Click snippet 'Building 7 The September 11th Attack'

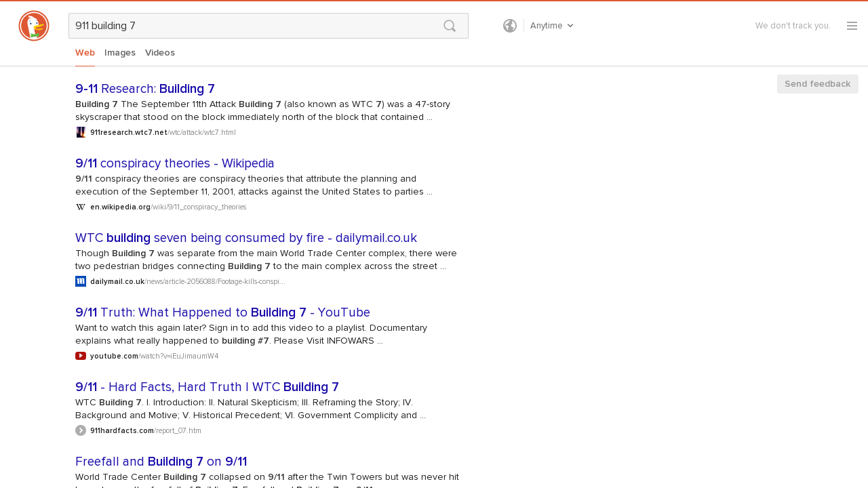pos(262,110)
